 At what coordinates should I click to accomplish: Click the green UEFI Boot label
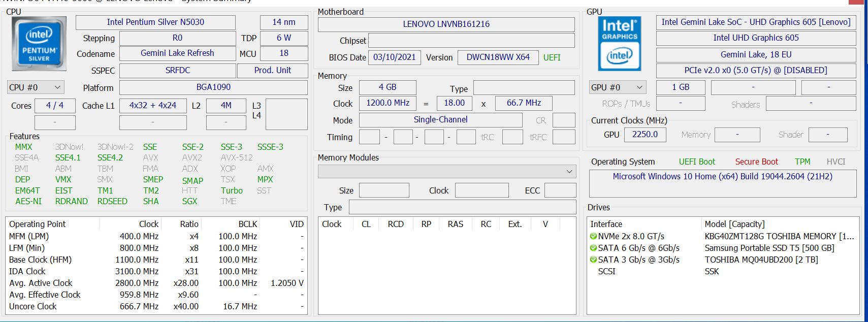[697, 162]
